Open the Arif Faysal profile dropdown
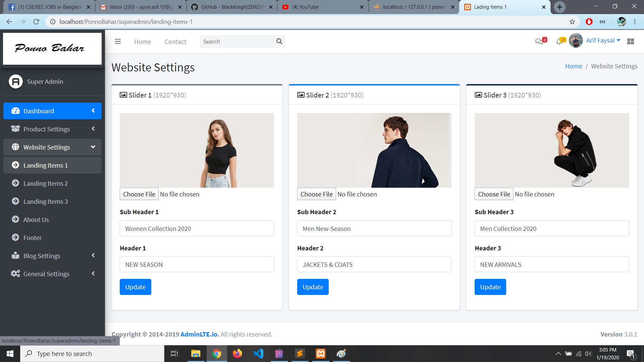This screenshot has width=644, height=362. coord(603,40)
